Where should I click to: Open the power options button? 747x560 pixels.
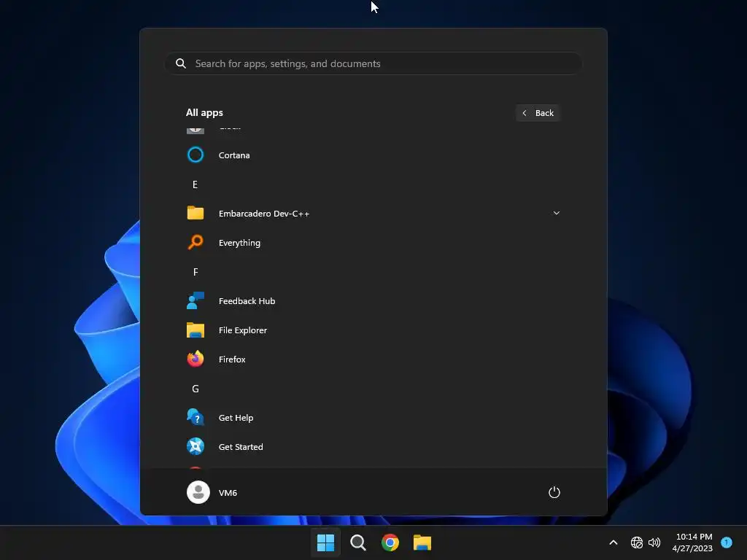pyautogui.click(x=554, y=492)
